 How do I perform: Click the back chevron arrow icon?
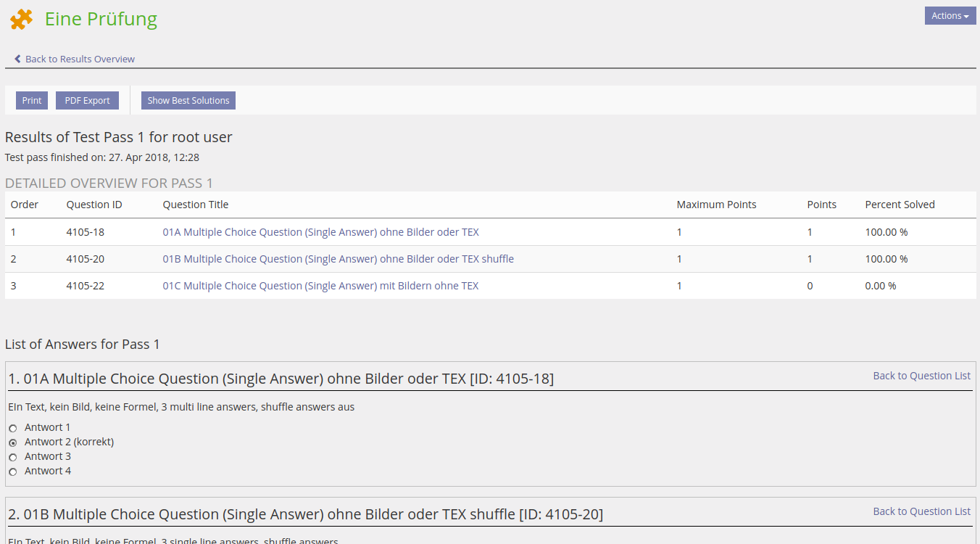(17, 59)
